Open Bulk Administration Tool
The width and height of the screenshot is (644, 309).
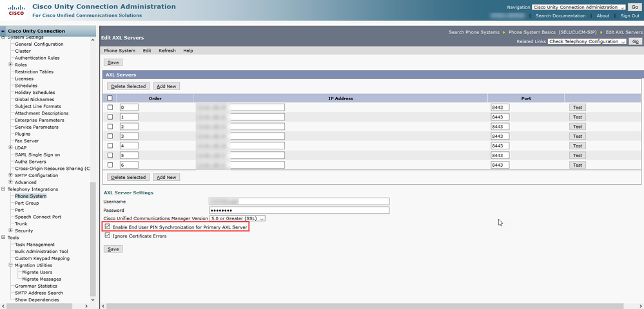41,252
